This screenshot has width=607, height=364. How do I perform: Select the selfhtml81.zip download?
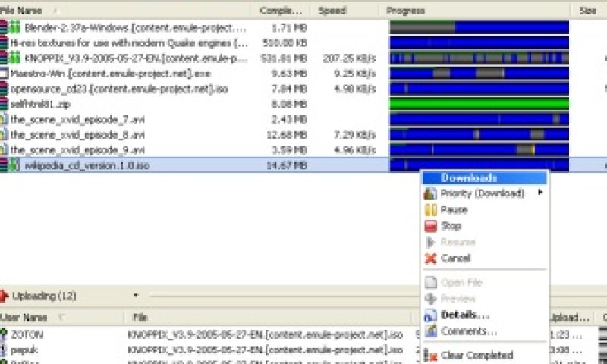pyautogui.click(x=40, y=104)
